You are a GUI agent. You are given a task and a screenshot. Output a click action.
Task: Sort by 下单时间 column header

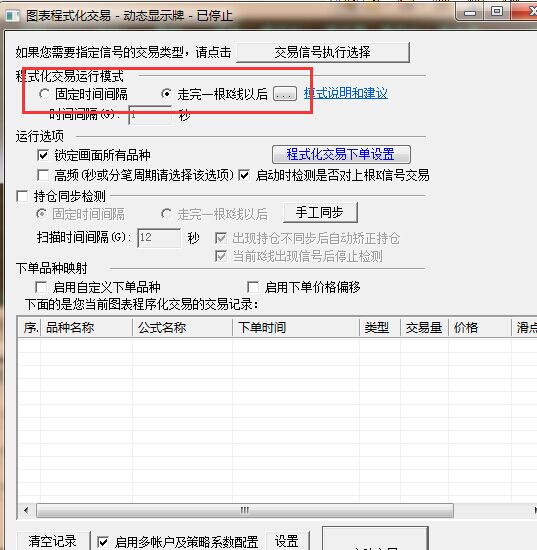[x=296, y=328]
